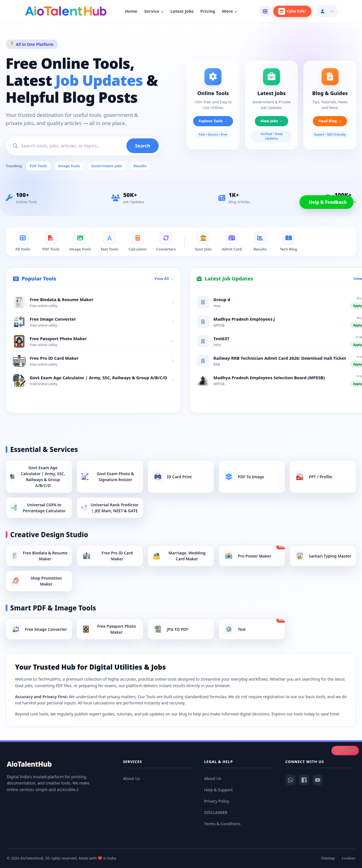Open the grid apps icon in header
The image size is (362, 868).
[x=265, y=11]
